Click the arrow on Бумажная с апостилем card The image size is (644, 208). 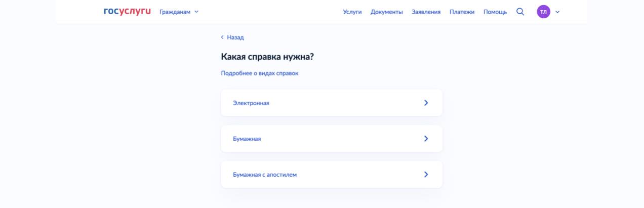(x=426, y=175)
